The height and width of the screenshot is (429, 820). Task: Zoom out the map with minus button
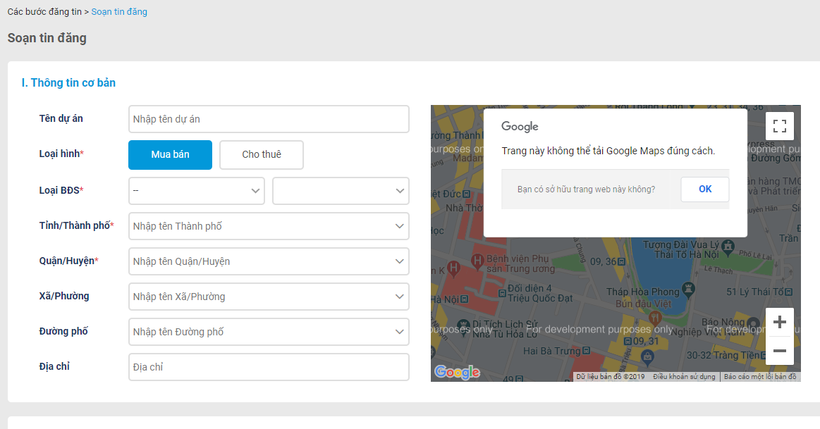pyautogui.click(x=779, y=351)
